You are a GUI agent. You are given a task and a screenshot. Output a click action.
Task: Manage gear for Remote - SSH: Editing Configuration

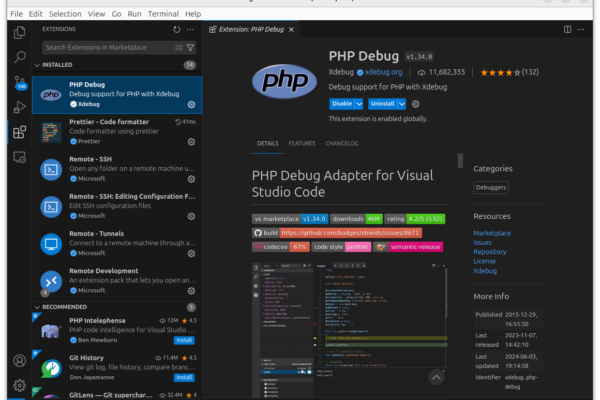click(x=191, y=216)
